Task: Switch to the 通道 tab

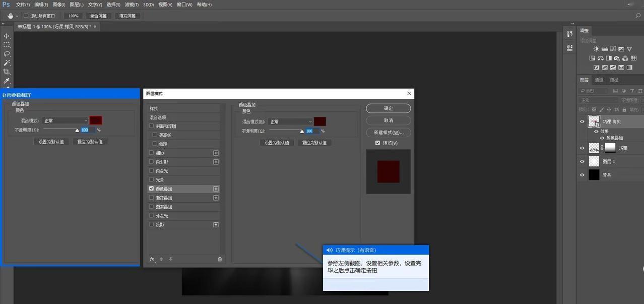Action: [x=599, y=80]
